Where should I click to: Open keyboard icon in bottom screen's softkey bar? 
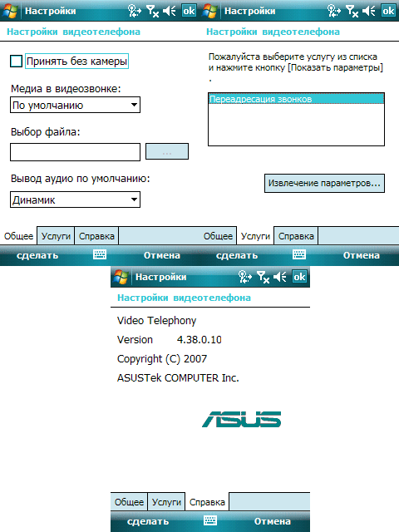pyautogui.click(x=210, y=520)
